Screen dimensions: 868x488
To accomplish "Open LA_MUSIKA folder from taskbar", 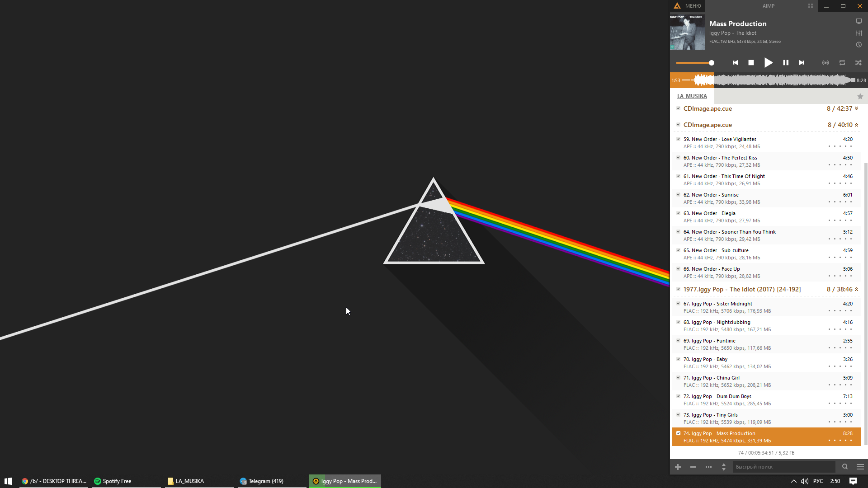I will coord(199,481).
